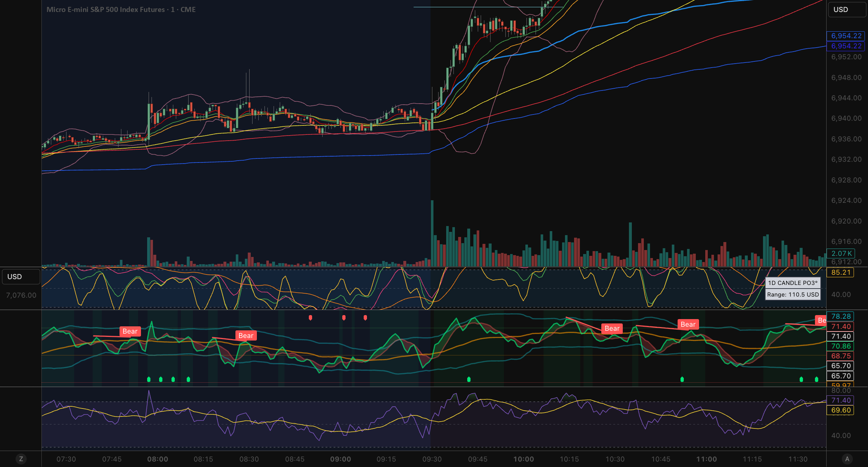Click the 85.21 orange value label
This screenshot has width=868, height=467.
[x=840, y=273]
